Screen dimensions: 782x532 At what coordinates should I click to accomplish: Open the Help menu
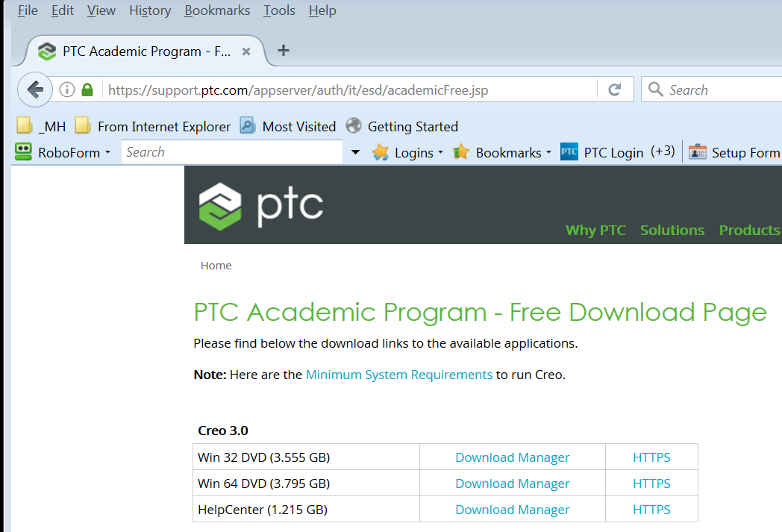pyautogui.click(x=322, y=10)
